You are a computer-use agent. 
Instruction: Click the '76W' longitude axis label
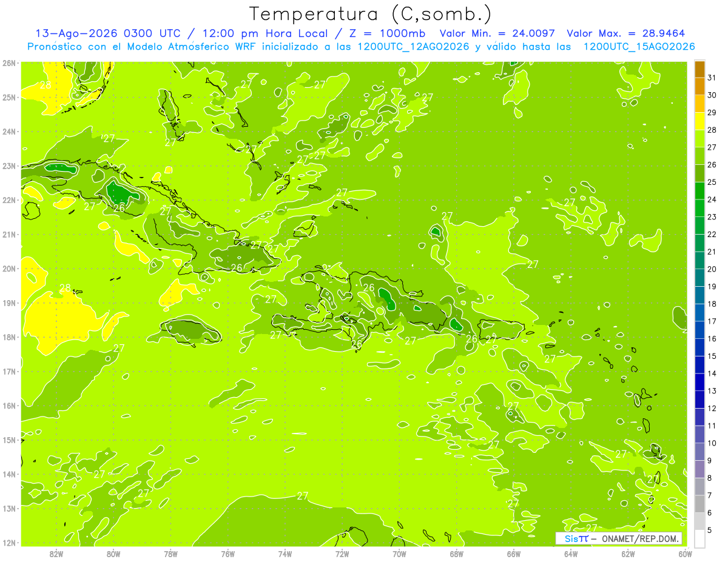228,554
